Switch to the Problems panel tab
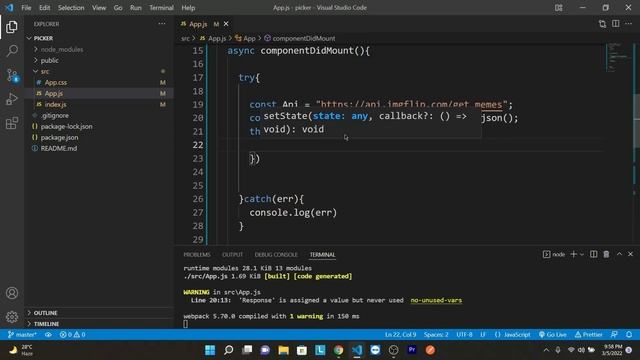The width and height of the screenshot is (640, 360). coord(197,255)
